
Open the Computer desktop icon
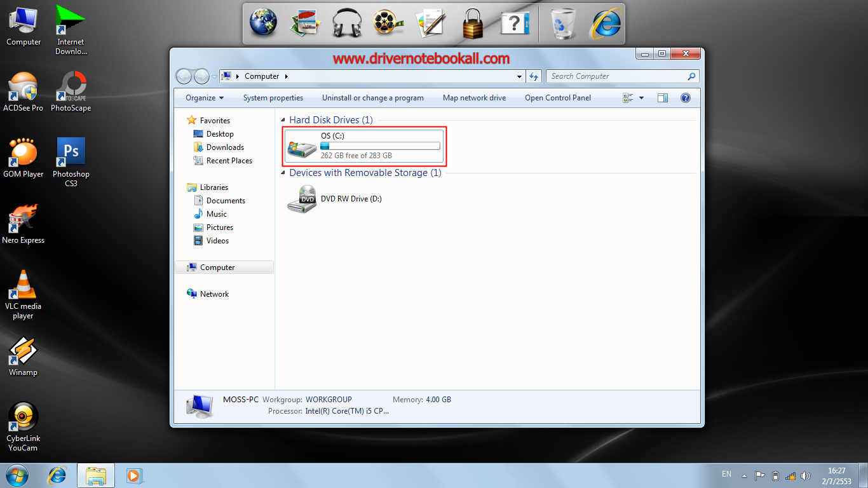24,26
